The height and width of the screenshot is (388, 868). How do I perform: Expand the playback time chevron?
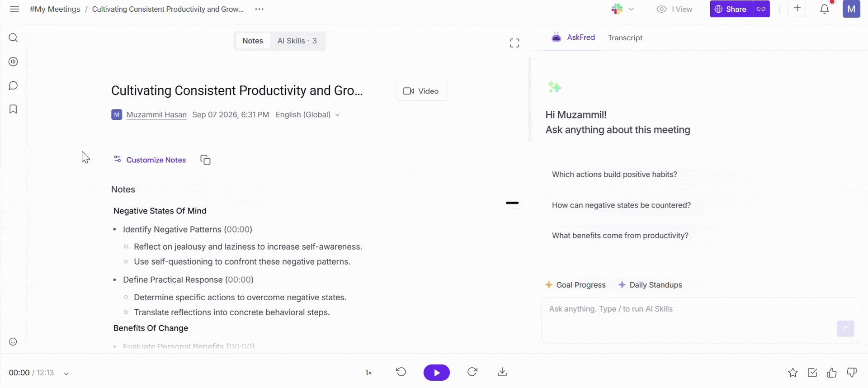pos(66,374)
